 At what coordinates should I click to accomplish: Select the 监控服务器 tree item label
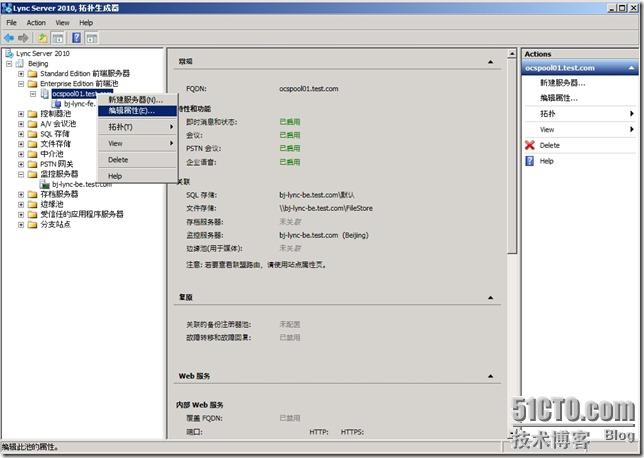(x=59, y=174)
